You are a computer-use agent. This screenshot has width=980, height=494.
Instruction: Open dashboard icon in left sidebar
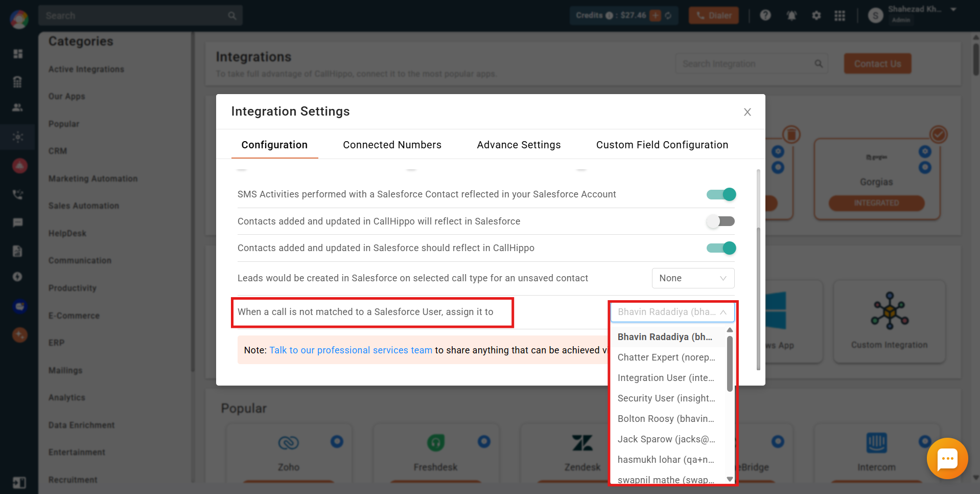tap(18, 54)
